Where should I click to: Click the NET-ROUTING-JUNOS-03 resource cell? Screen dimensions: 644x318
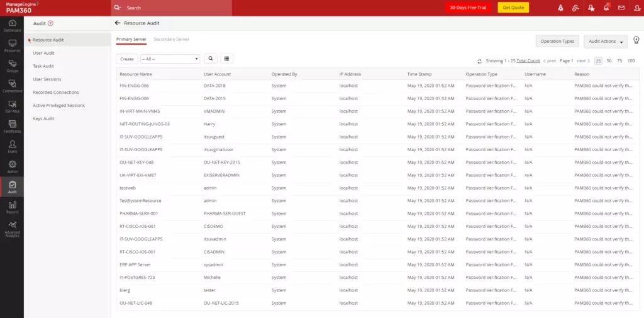coord(145,124)
